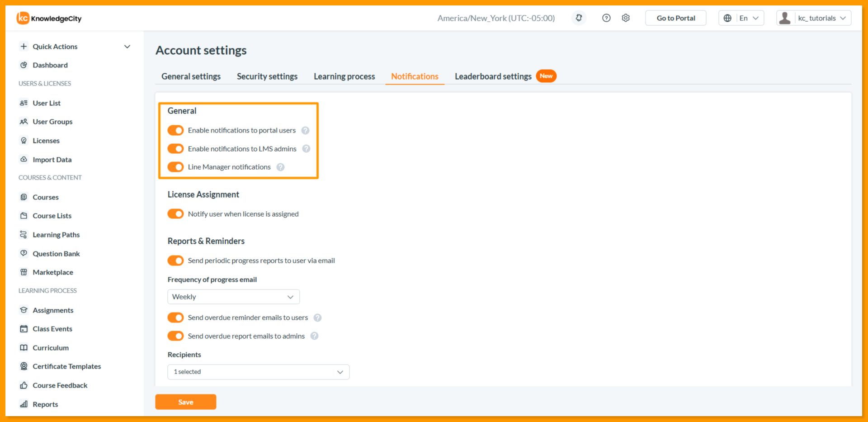Open the Recipients dropdown

(259, 372)
